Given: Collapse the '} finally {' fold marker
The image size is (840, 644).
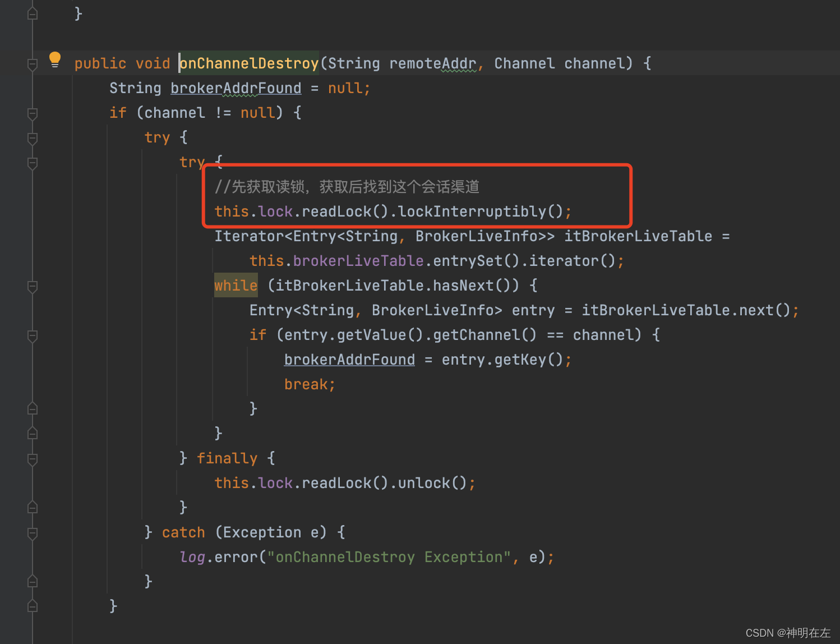Looking at the screenshot, I should click(x=33, y=459).
